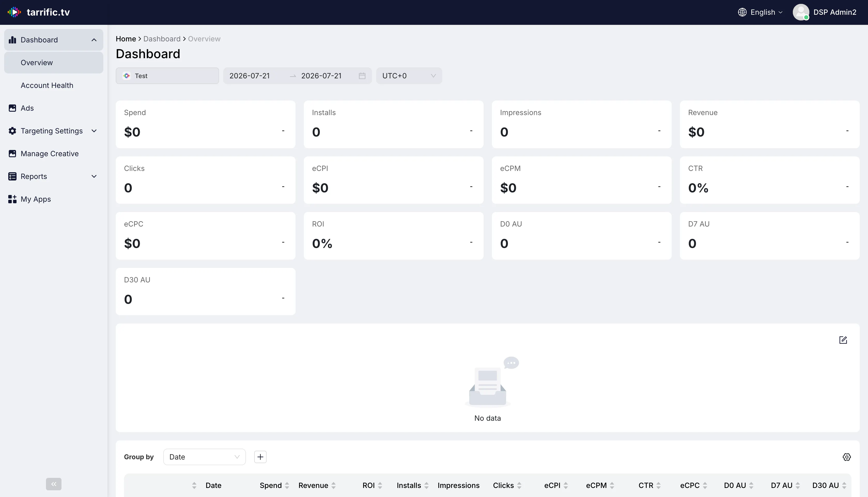Click the Revenue metric card
This screenshot has width=868, height=497.
point(770,124)
